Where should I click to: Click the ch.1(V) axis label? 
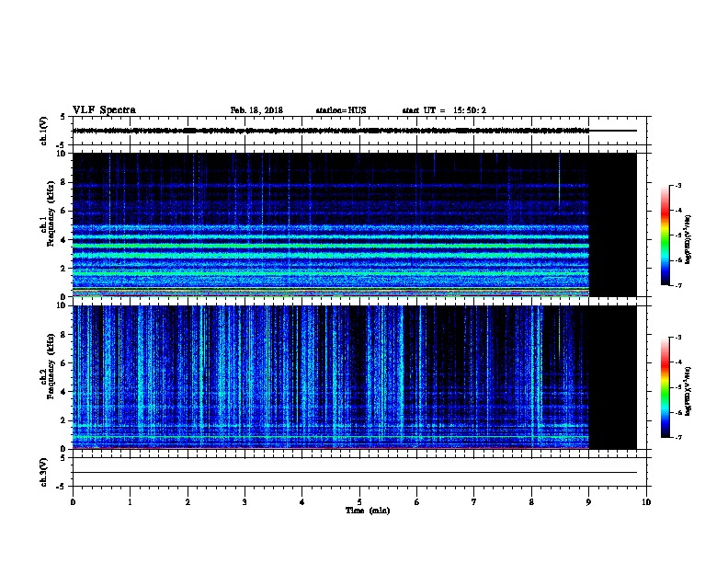pyautogui.click(x=43, y=131)
